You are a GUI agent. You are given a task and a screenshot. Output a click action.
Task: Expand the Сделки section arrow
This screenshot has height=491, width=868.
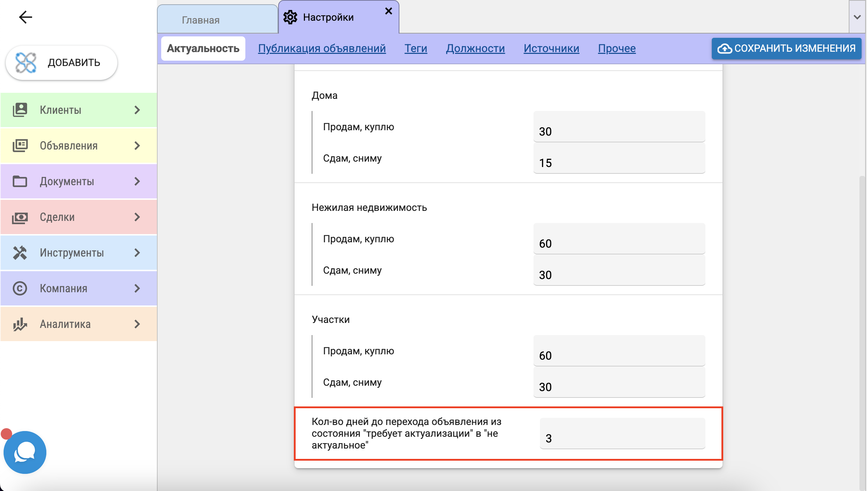tap(137, 217)
